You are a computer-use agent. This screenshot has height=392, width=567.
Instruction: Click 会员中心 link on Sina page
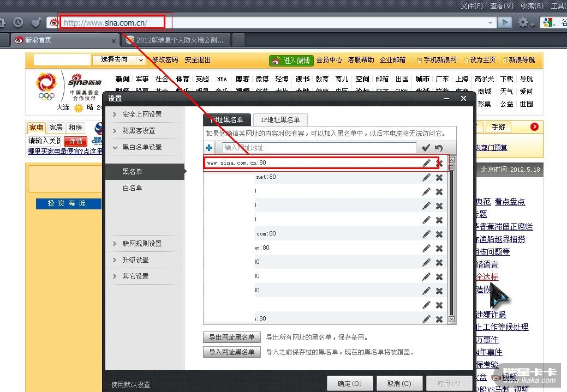pos(329,60)
